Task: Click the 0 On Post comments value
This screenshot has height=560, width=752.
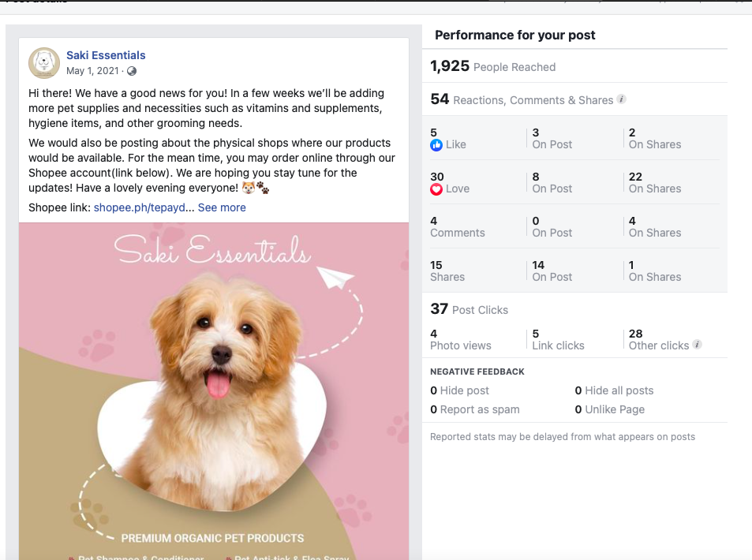Action: pos(552,227)
